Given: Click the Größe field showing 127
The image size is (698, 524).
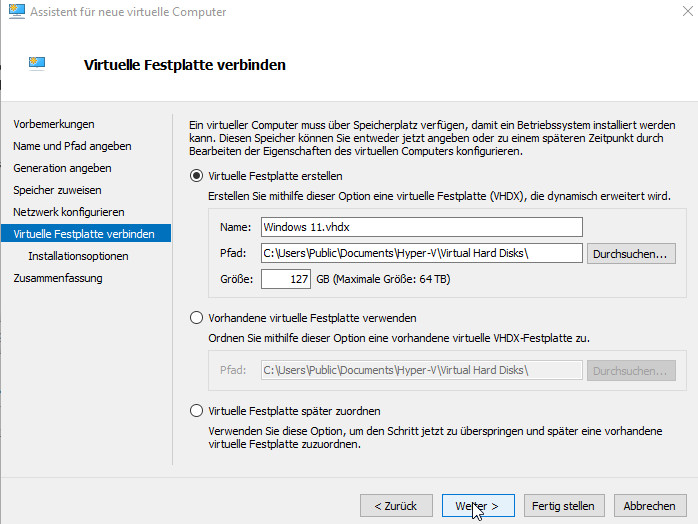Looking at the screenshot, I should (286, 279).
